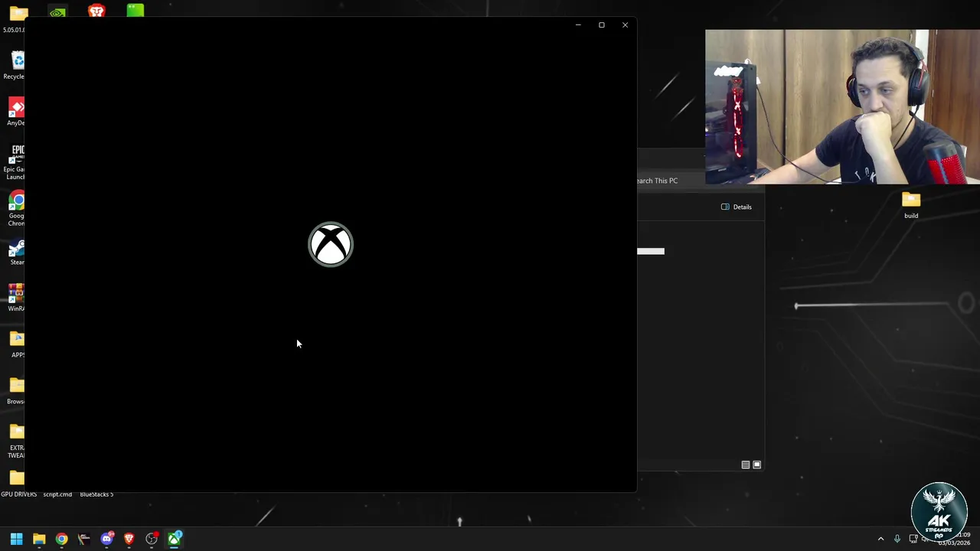Switch File Explorer to details list view
The image size is (980, 551).
(x=746, y=465)
